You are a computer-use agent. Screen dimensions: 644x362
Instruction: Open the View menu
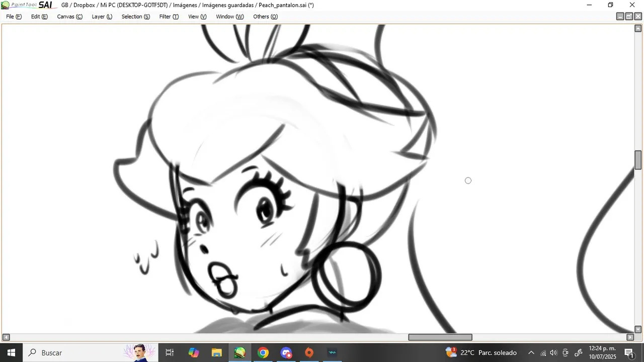pyautogui.click(x=197, y=17)
